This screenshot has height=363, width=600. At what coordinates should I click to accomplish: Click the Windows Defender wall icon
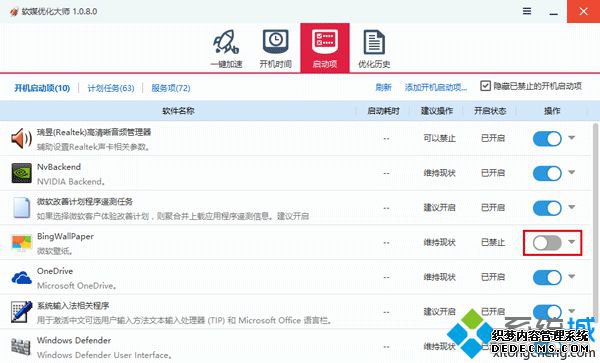(21, 347)
